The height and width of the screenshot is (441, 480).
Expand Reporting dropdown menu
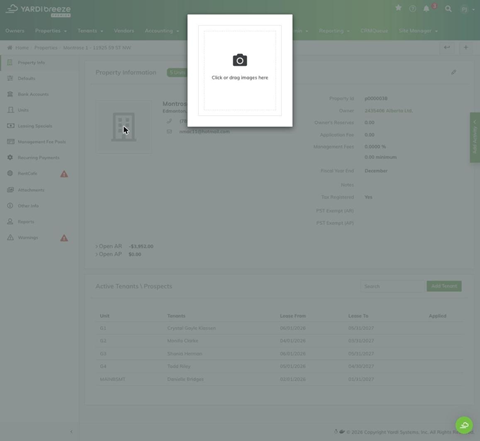[334, 31]
